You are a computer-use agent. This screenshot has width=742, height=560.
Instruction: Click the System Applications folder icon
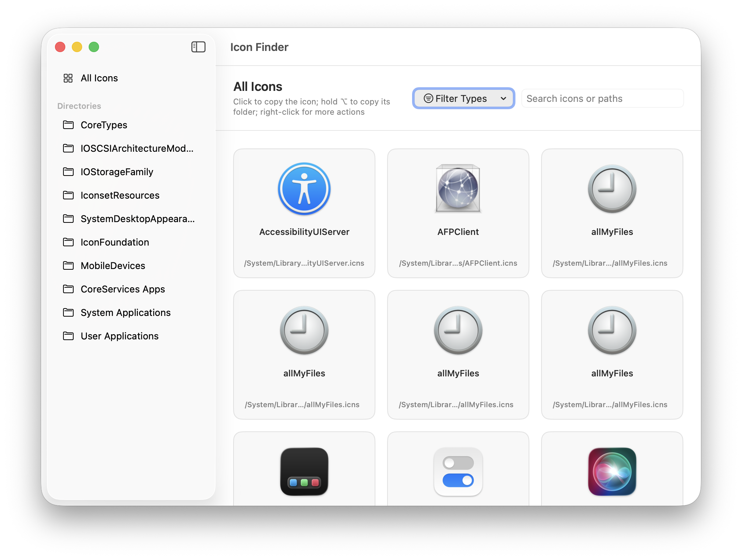68,313
